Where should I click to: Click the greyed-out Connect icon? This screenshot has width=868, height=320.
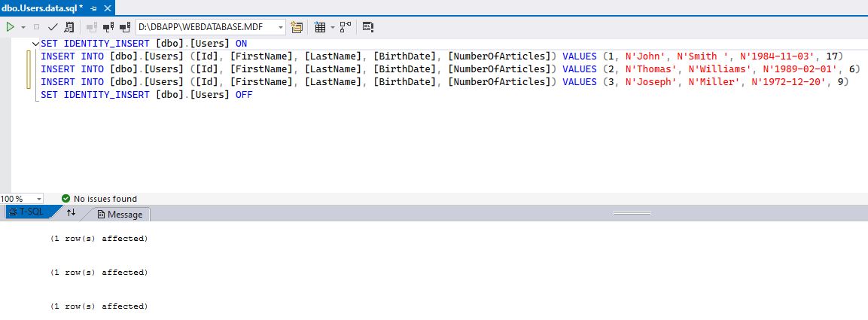click(x=92, y=26)
